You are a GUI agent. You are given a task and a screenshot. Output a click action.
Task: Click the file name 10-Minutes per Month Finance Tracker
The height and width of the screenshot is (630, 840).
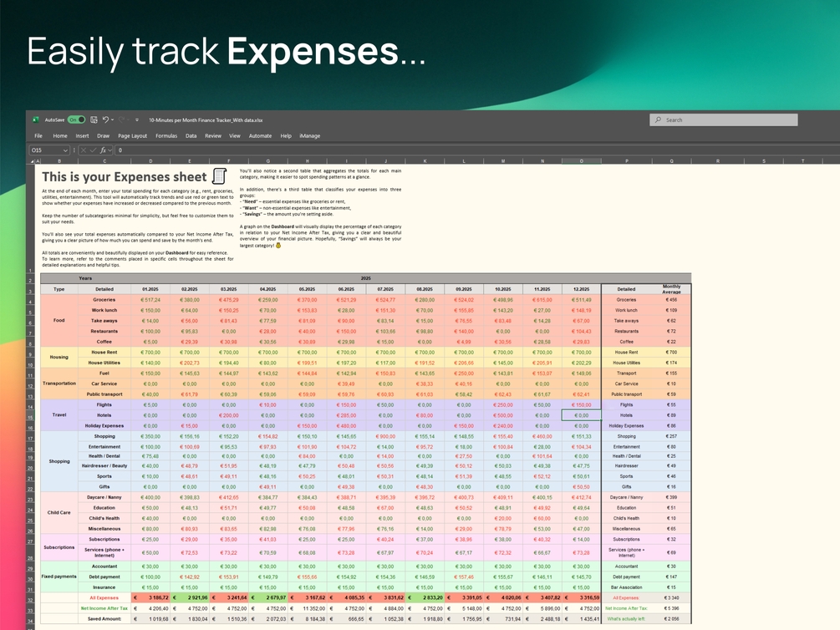(x=206, y=120)
